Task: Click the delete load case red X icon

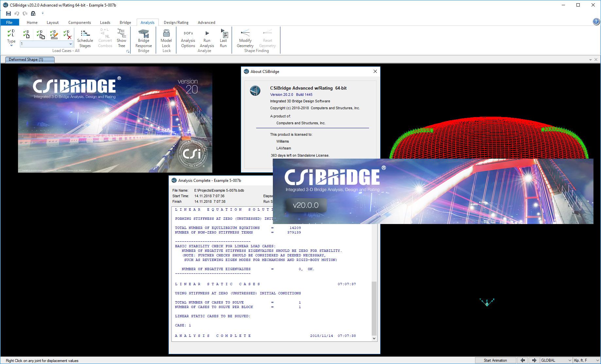Action: (67, 34)
